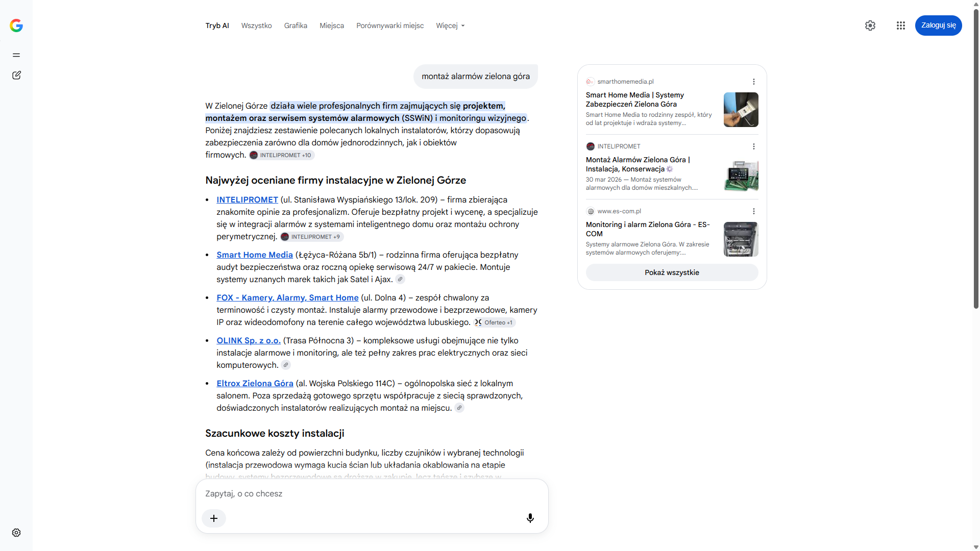
Task: Open Montaż Alarmów Zielona Góra result title
Action: click(x=638, y=164)
